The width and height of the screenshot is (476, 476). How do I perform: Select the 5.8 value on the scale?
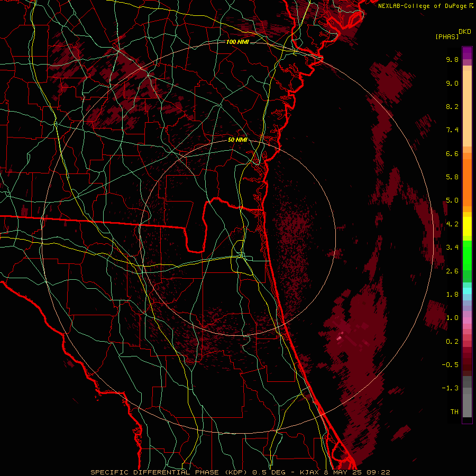(x=452, y=177)
